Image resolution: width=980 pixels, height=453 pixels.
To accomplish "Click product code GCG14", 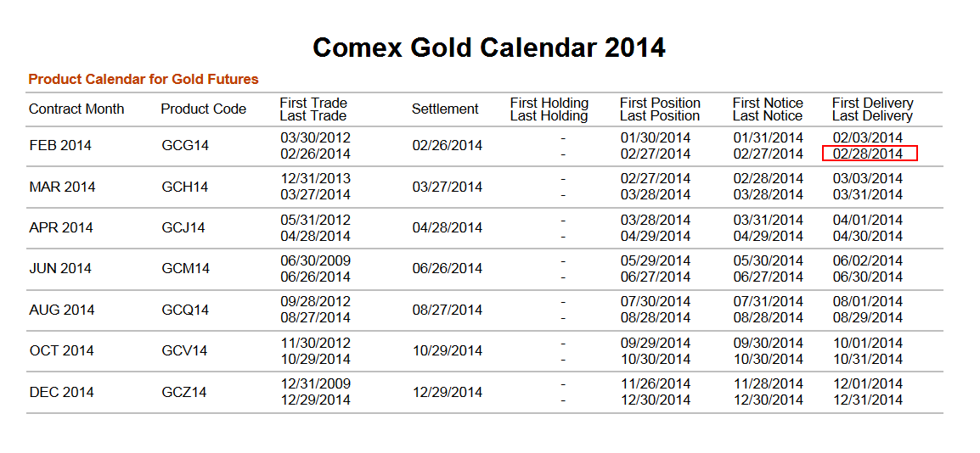I will point(185,146).
